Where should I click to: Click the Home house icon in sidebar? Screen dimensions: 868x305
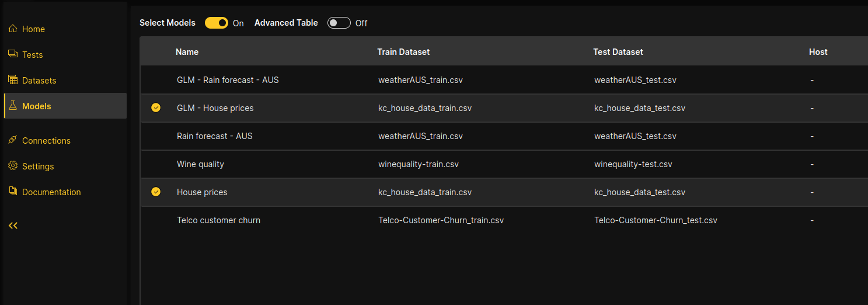click(13, 29)
